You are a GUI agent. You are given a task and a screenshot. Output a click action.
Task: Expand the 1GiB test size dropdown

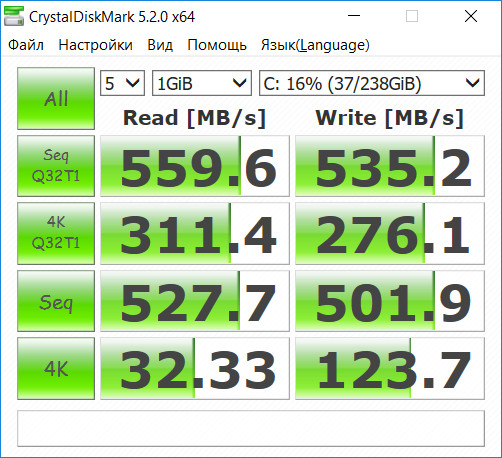pyautogui.click(x=202, y=83)
